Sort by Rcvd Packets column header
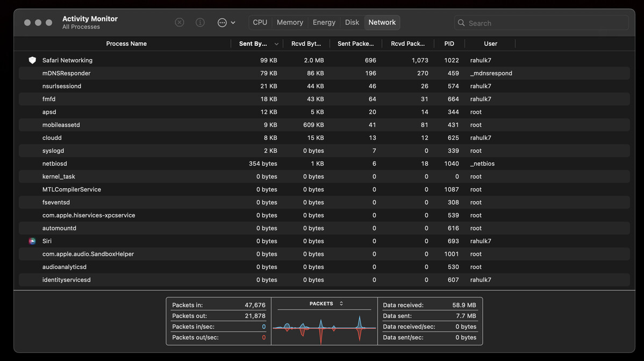 pyautogui.click(x=408, y=44)
